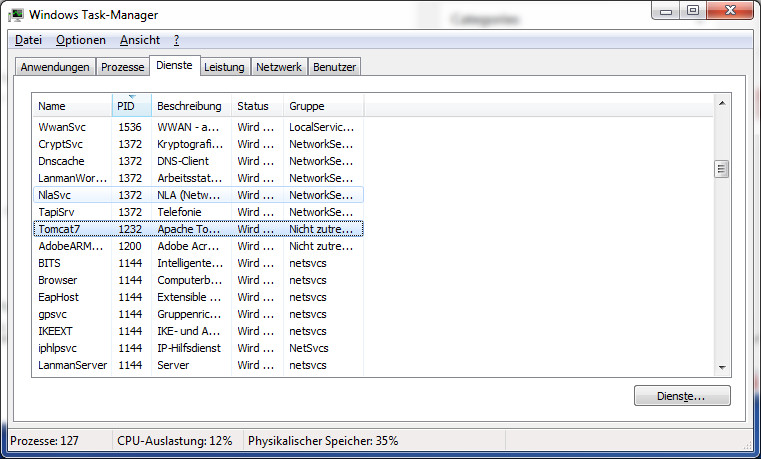Sort by the PID column header
This screenshot has width=761, height=459.
click(132, 106)
